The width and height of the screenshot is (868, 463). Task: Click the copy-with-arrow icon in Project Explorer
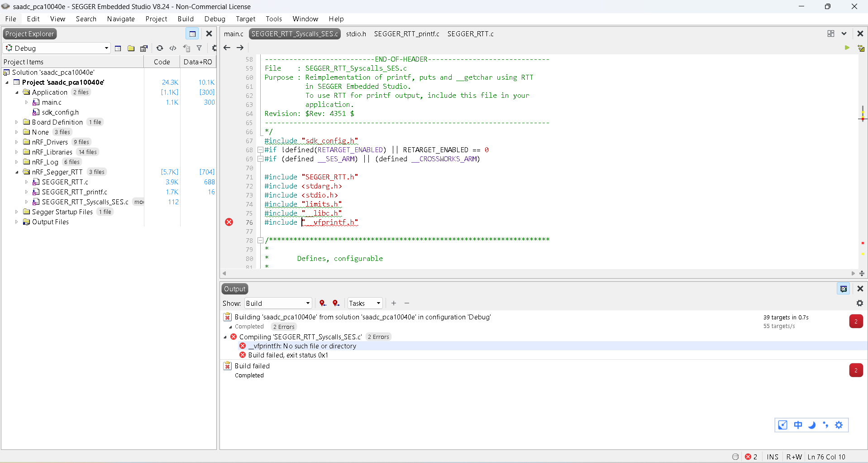[186, 48]
